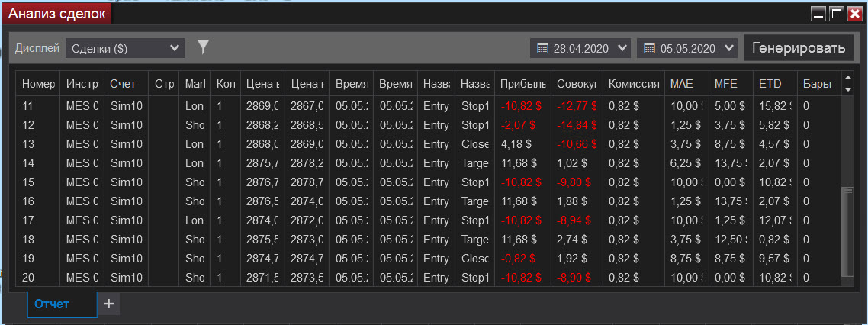Click the Анализ сделок window title
The width and height of the screenshot is (868, 325).
point(56,14)
